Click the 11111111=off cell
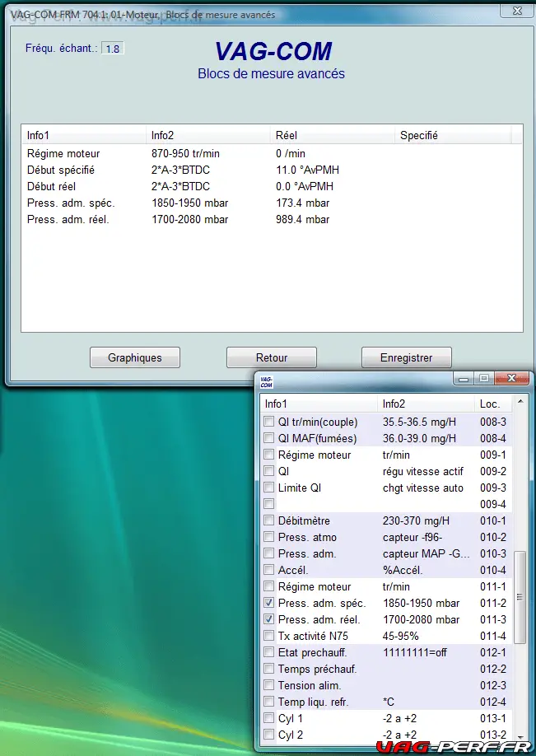The height and width of the screenshot is (756, 536). pyautogui.click(x=415, y=652)
